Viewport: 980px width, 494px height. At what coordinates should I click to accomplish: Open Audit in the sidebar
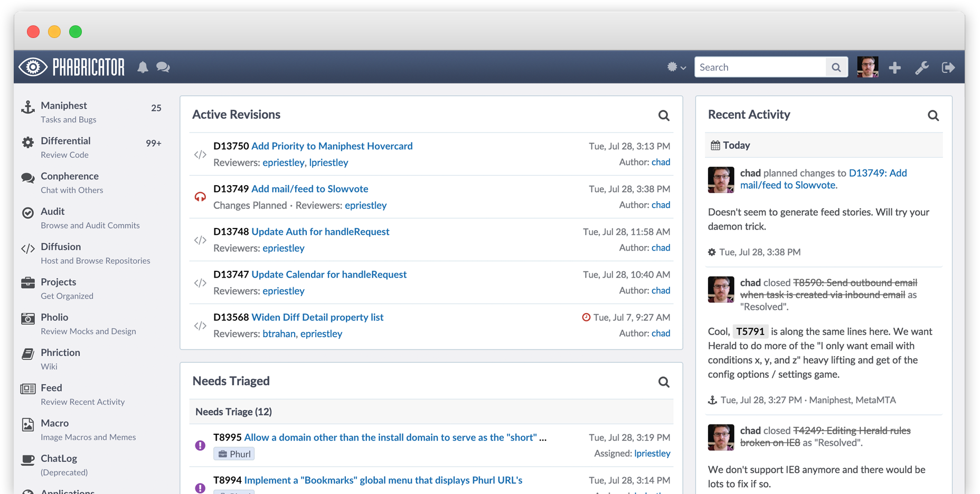click(91, 218)
